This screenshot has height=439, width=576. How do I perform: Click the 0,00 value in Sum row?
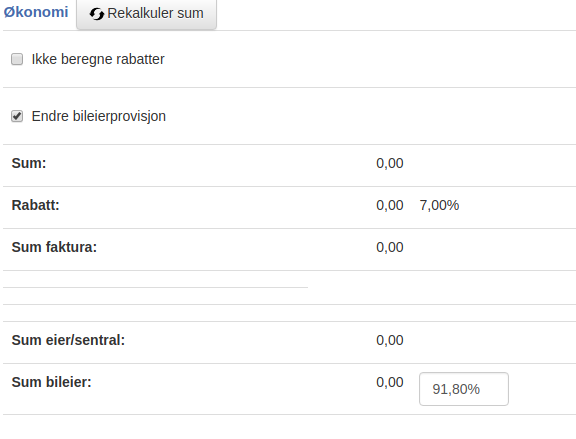click(x=390, y=163)
